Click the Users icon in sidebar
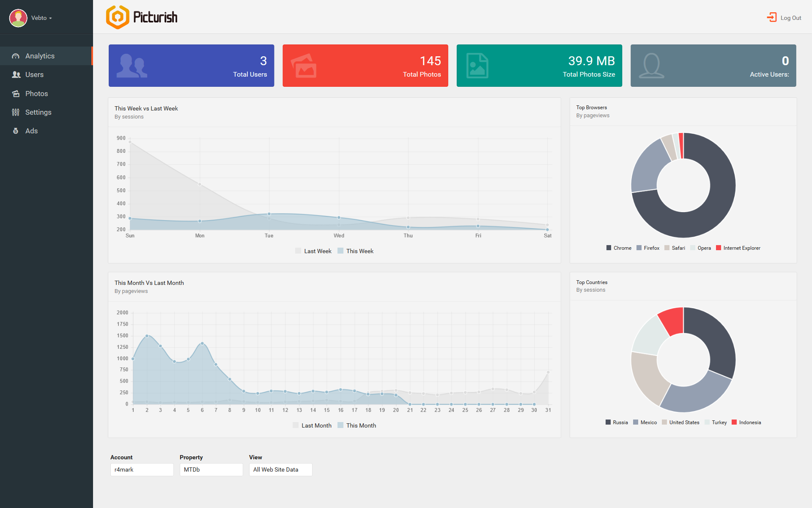The width and height of the screenshot is (812, 508). pos(16,75)
